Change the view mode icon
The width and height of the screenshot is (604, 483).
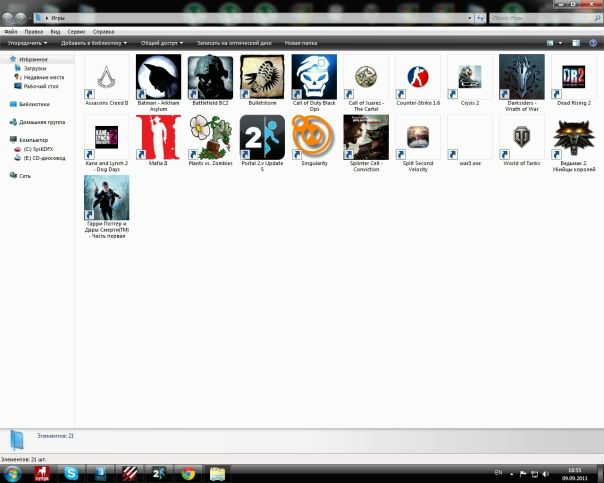click(550, 43)
